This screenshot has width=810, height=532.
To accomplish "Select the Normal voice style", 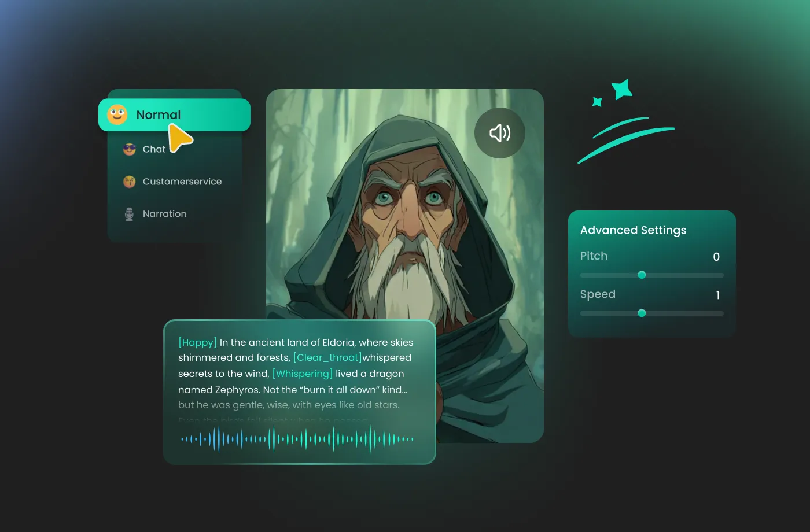I will click(x=159, y=115).
